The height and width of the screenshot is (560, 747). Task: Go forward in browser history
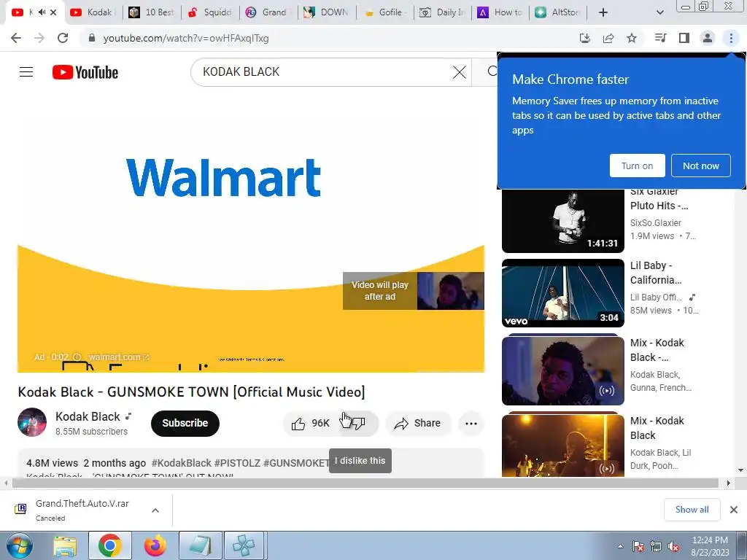[39, 38]
